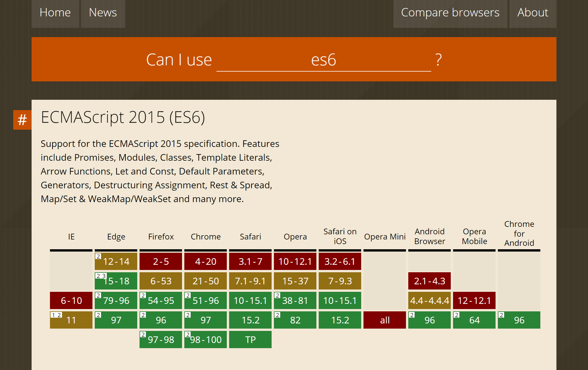Image resolution: width=588 pixels, height=370 pixels.
Task: Click Opera Mobile 64 cell
Action: [x=474, y=320]
